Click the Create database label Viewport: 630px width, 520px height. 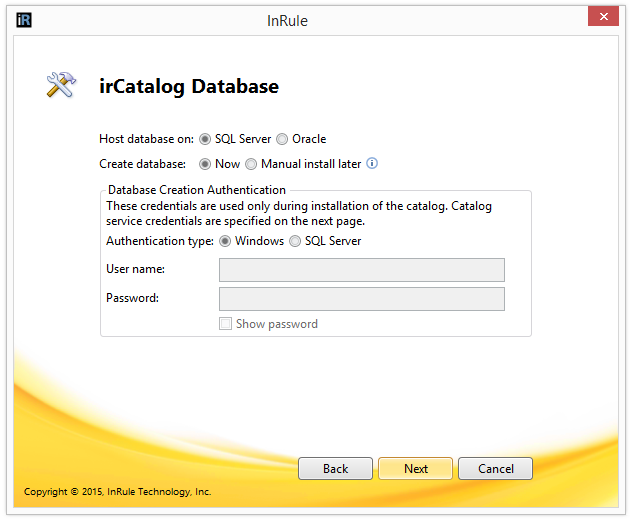point(142,164)
